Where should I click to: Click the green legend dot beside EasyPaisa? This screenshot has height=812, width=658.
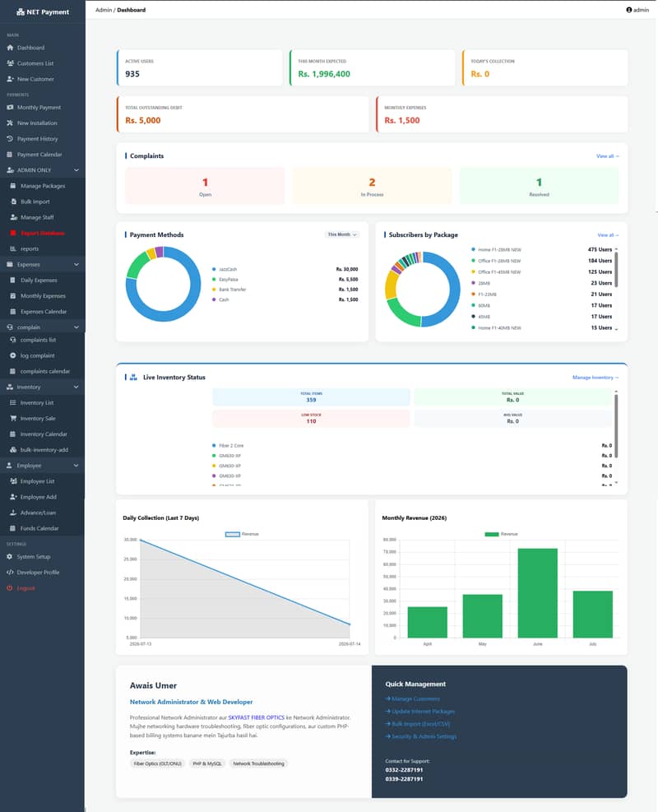click(x=214, y=280)
